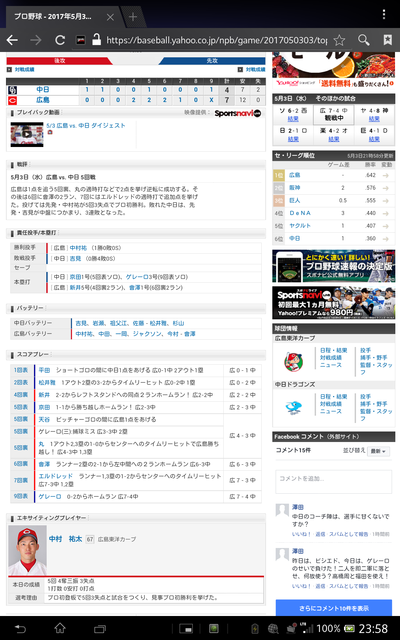
Task: Open 新井 link in score plays
Action: tap(44, 395)
